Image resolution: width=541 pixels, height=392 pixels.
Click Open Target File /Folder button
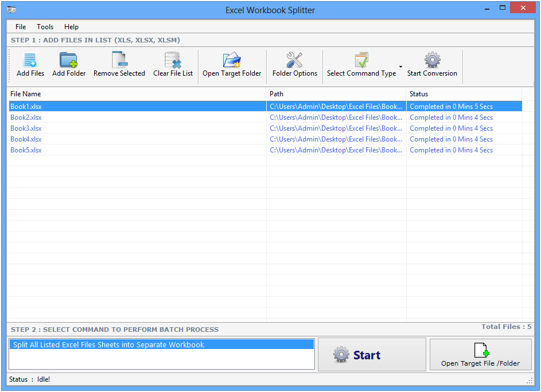pos(480,355)
